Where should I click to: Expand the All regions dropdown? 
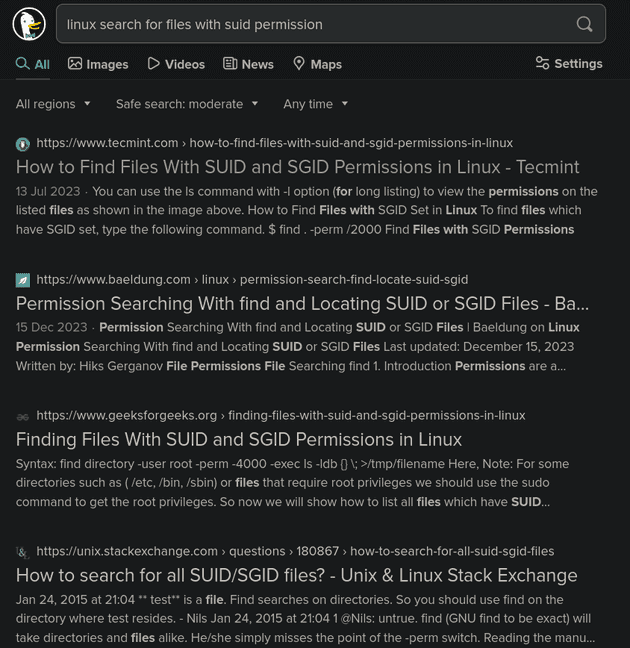[53, 104]
